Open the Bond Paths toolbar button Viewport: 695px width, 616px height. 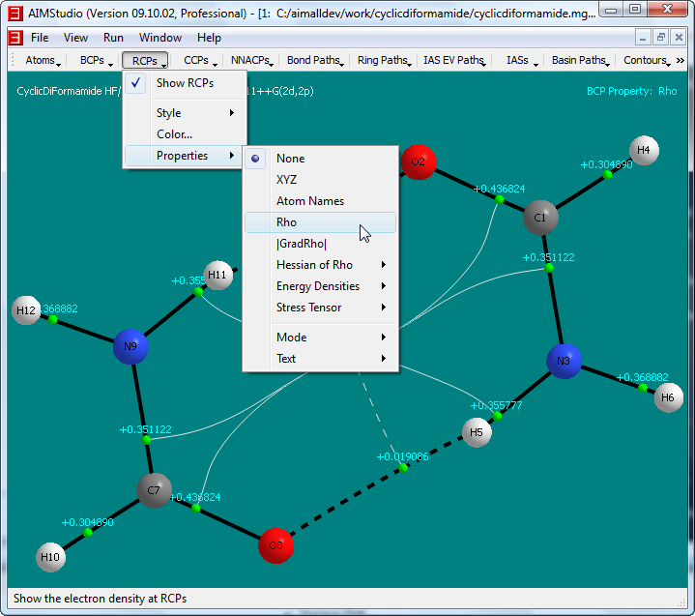click(314, 60)
